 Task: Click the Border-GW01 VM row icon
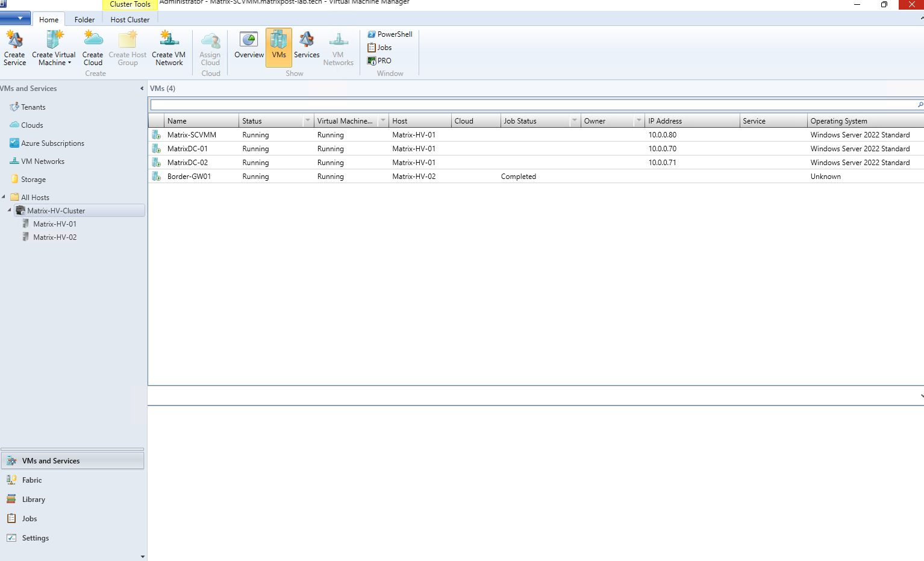pos(156,177)
